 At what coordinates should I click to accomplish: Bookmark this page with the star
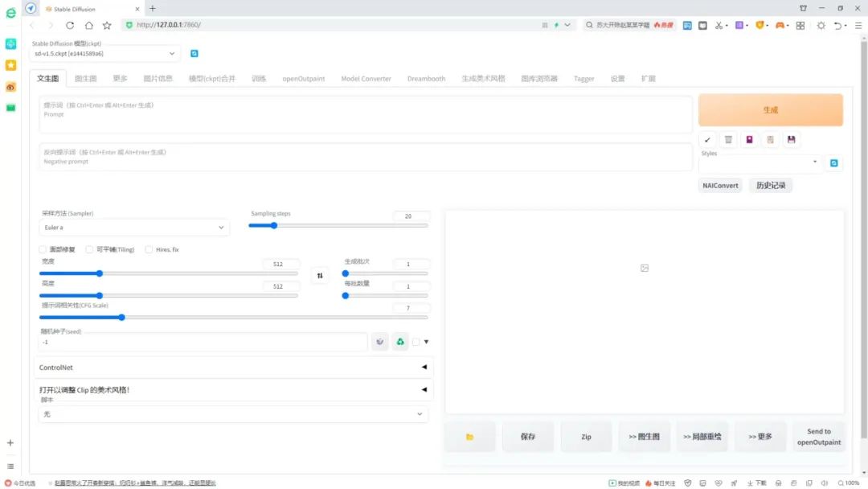[x=107, y=25]
